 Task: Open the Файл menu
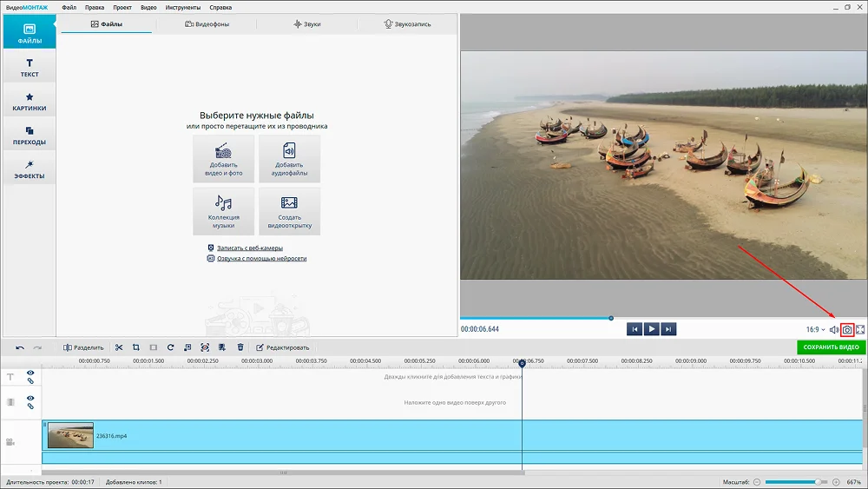point(69,7)
